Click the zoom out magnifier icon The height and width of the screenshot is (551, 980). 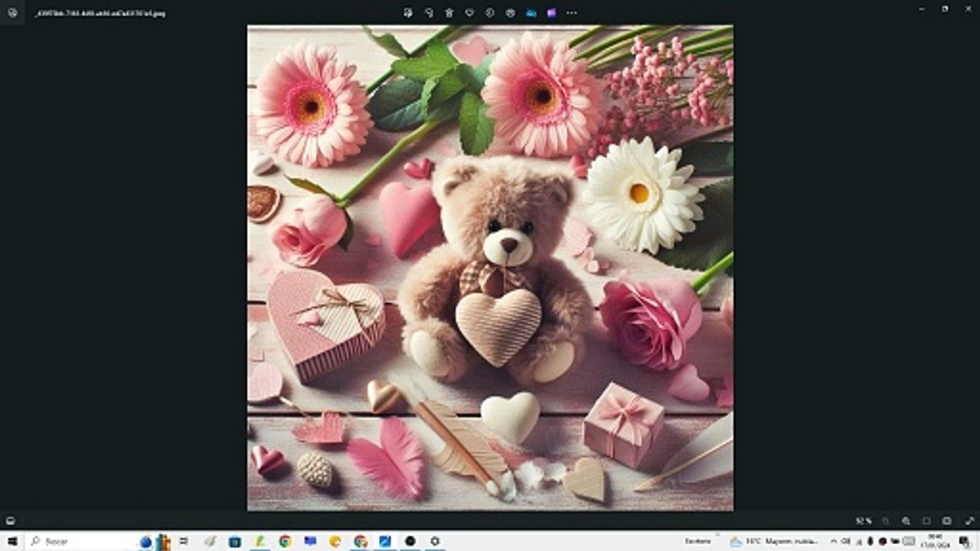(885, 521)
